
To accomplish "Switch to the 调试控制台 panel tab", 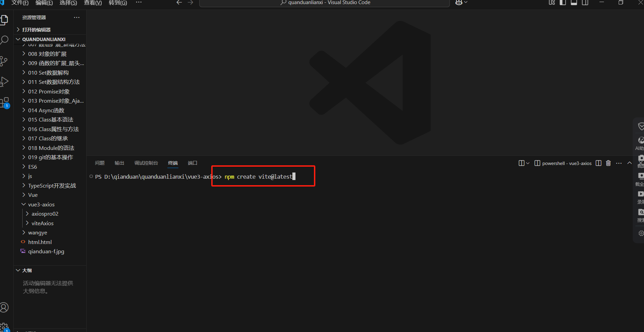I will tap(146, 163).
